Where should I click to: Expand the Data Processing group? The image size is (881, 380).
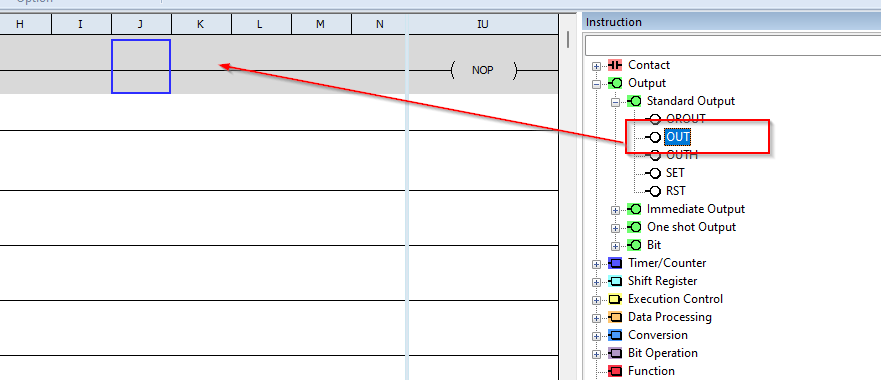tap(596, 318)
